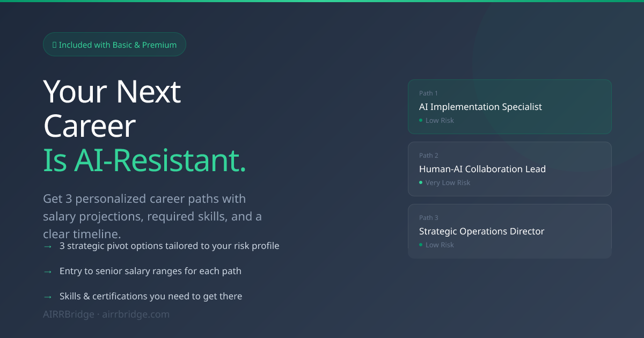644x338 pixels.
Task: Click the 'Path 2' label
Action: pyautogui.click(x=429, y=156)
